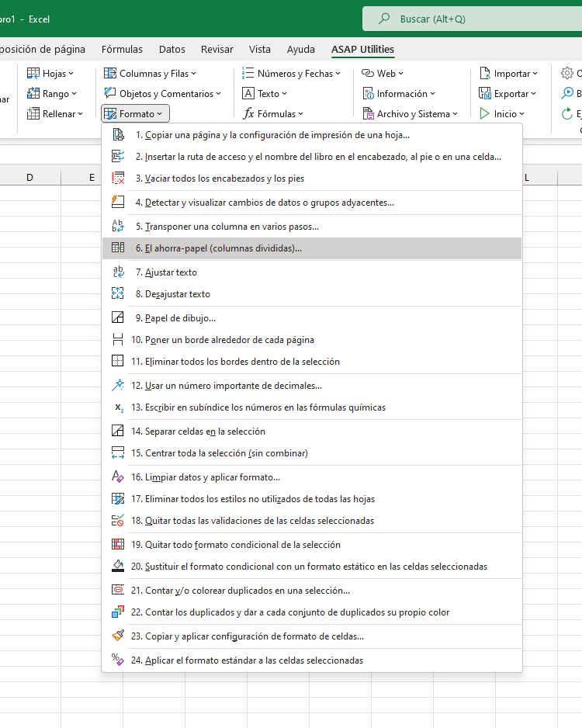582x728 pixels.
Task: Choose 'El ahorra-papel (columnas divididas)' entry
Action: [x=312, y=248]
